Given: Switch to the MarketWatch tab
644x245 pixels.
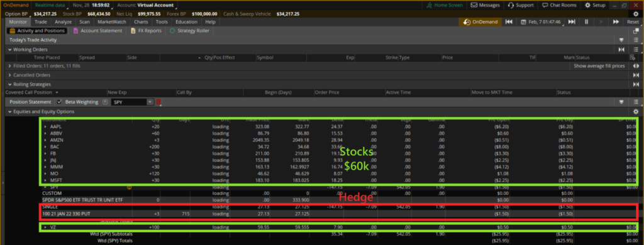Looking at the screenshot, I should click(x=112, y=22).
